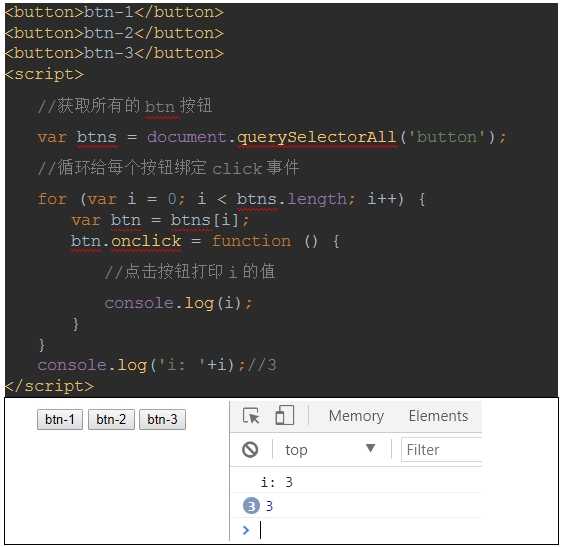Focus the console Filter field

click(x=442, y=450)
